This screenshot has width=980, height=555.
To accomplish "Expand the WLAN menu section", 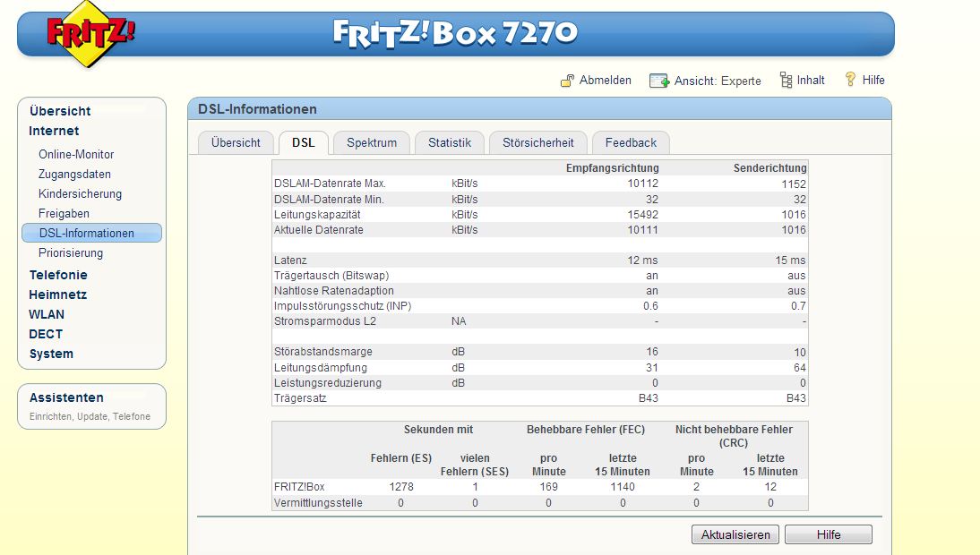I will click(x=47, y=314).
